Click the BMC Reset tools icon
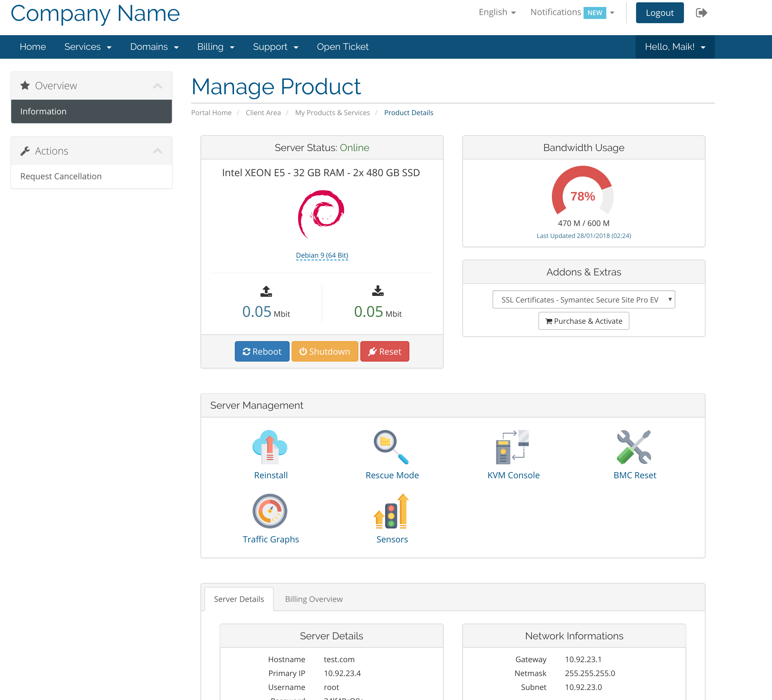 click(x=634, y=447)
